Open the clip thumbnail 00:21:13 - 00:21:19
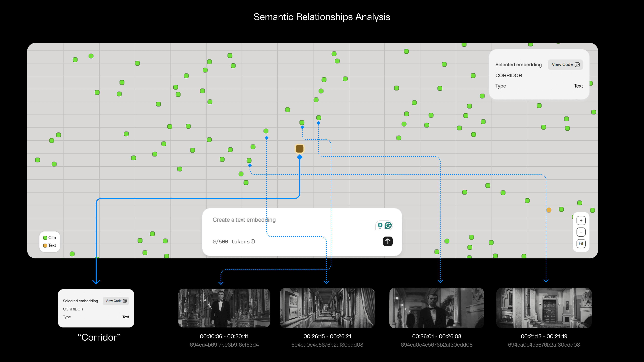This screenshot has width=644, height=362. (x=544, y=308)
